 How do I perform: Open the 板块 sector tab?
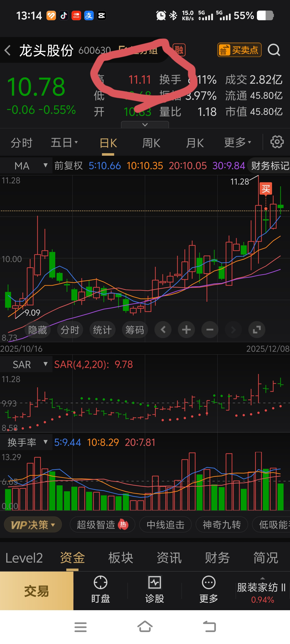121,558
